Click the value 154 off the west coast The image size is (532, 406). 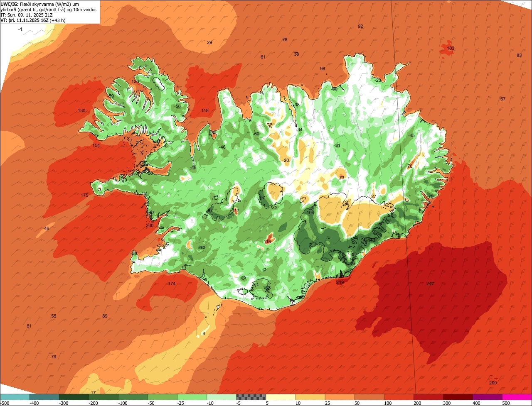[x=96, y=145]
